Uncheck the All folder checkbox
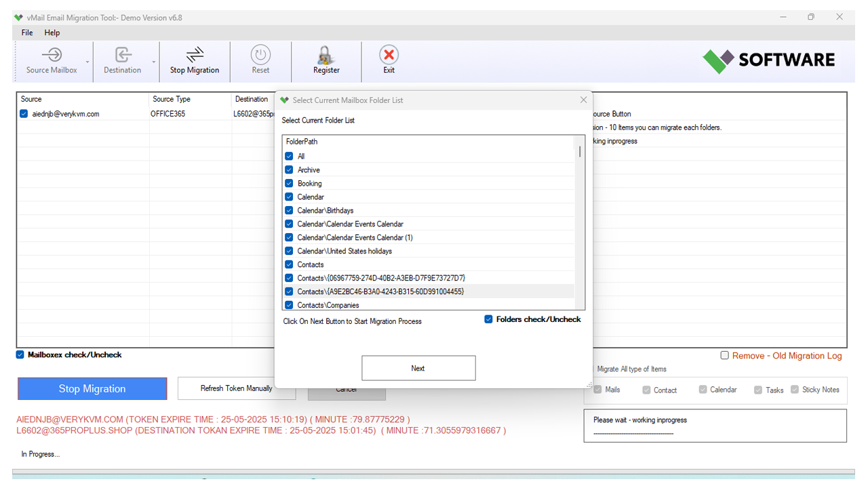868x488 pixels. [x=289, y=156]
